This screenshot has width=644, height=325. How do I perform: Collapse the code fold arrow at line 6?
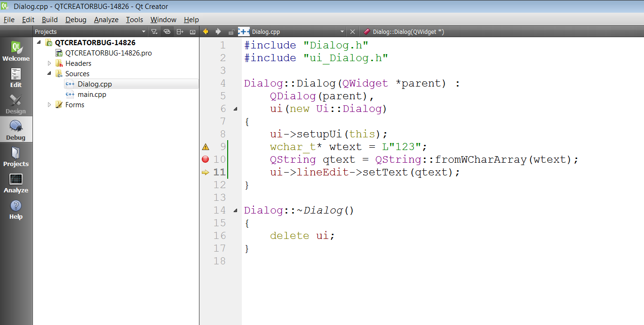[235, 109]
